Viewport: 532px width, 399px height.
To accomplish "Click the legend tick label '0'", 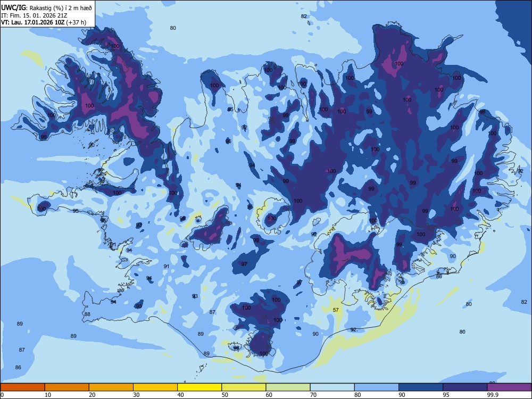I will [x=2, y=395].
